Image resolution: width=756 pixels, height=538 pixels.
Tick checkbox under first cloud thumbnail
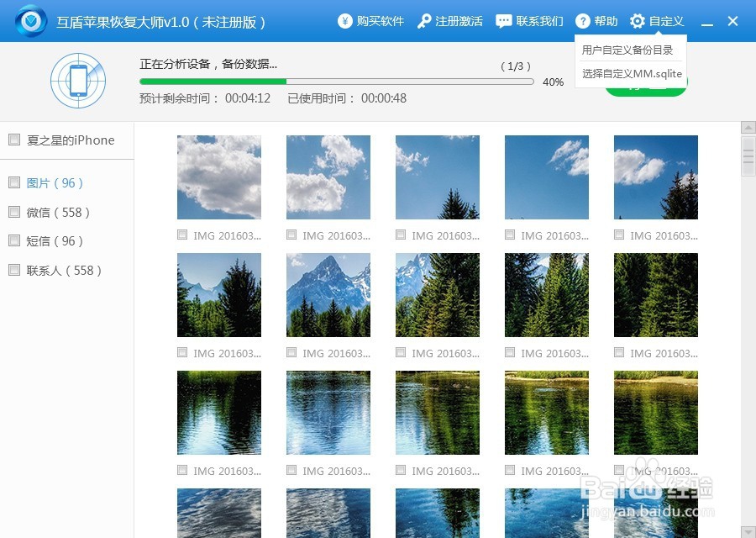click(182, 235)
